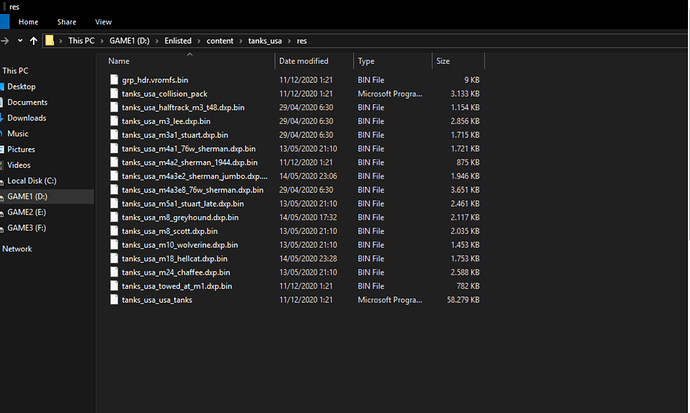
Task: Click file icon of tanks_usa_usa_tanks
Action: pos(114,300)
